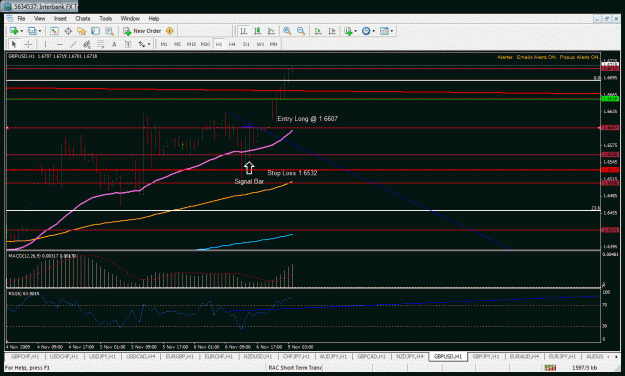Select the Horizontal Line drawing tool
The width and height of the screenshot is (625, 376).
coord(59,44)
